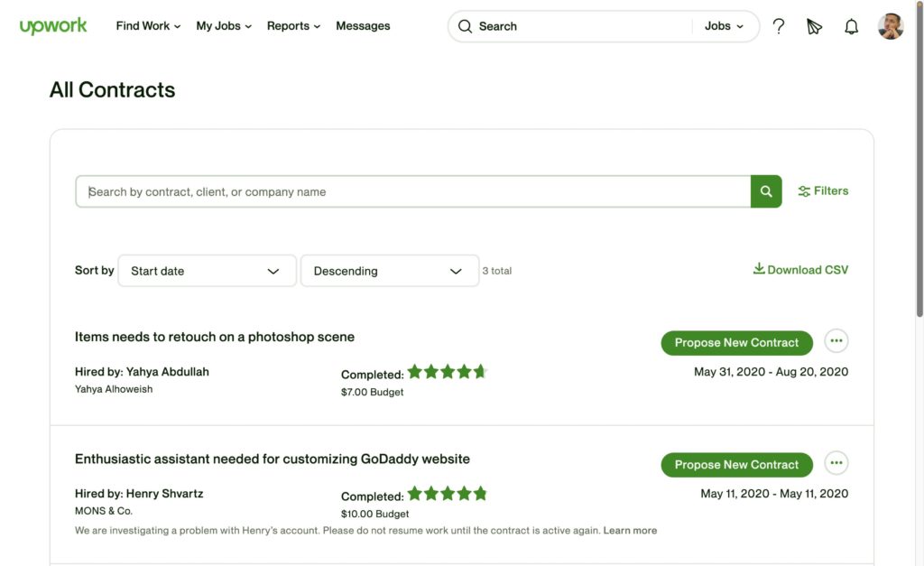Open the Find Work menu
This screenshot has height=566, width=924.
(x=148, y=26)
